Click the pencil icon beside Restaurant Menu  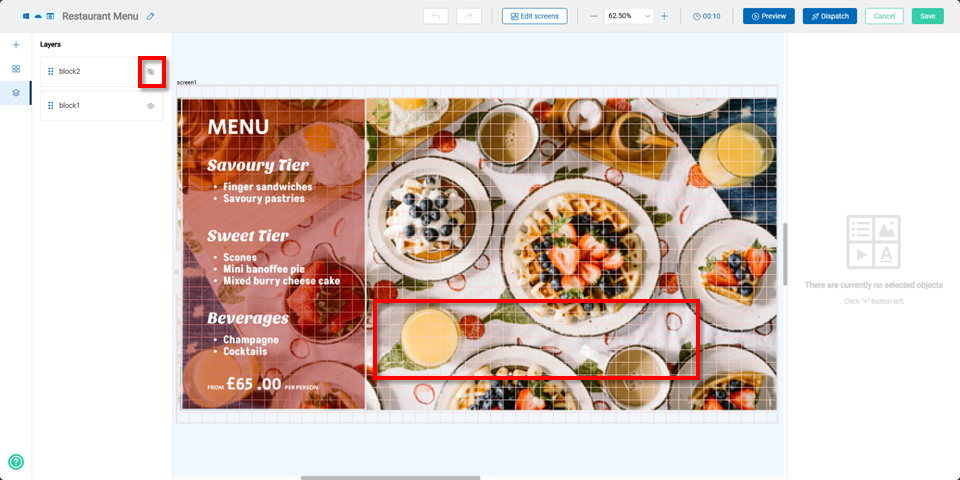151,17
